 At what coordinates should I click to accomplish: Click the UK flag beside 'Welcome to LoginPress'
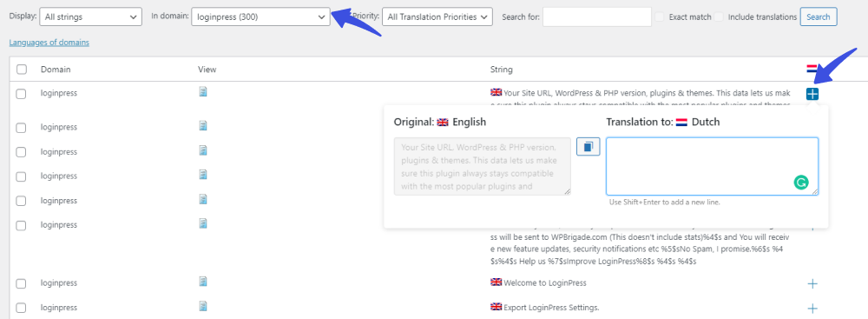coord(496,282)
